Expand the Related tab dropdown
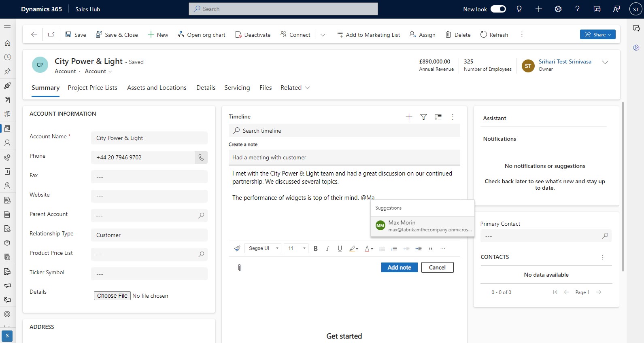The width and height of the screenshot is (644, 343). [x=295, y=88]
